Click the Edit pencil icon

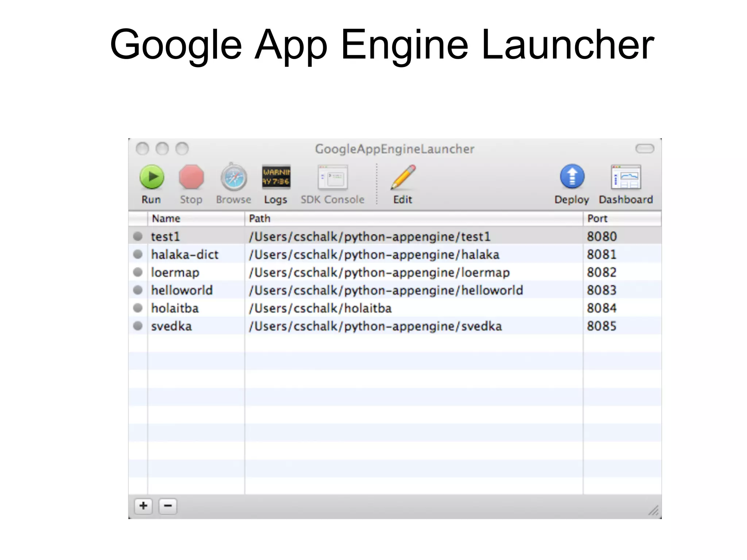(x=403, y=177)
